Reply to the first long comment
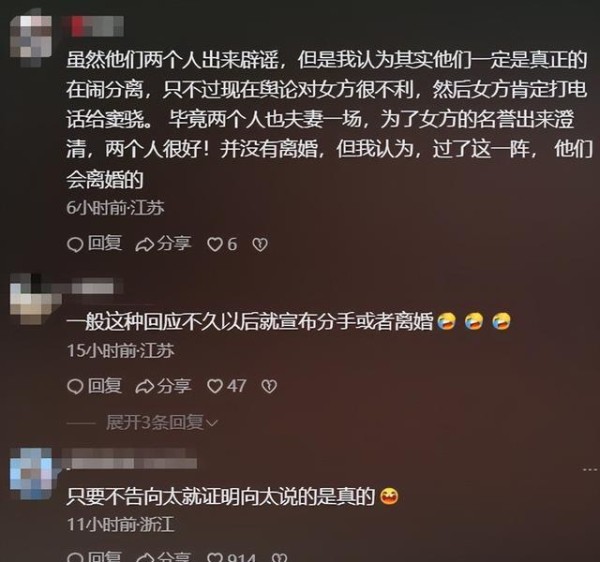Screen dimensions: 600x562 (95, 244)
